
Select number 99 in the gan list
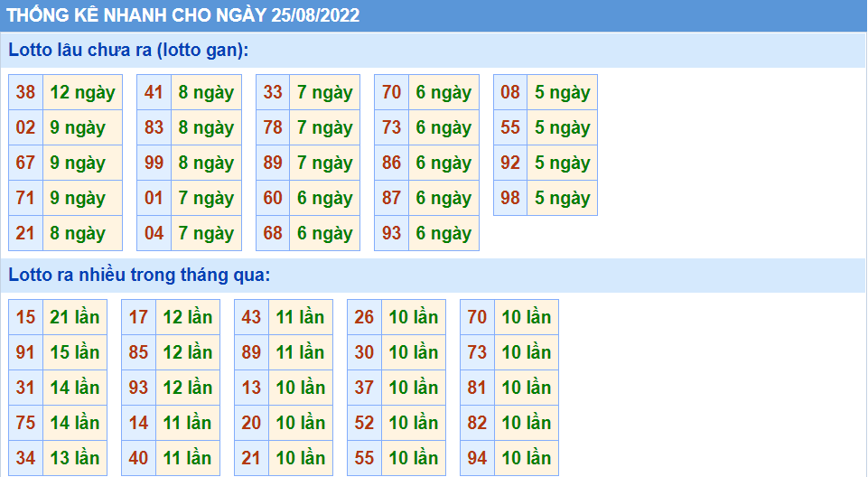click(x=154, y=163)
